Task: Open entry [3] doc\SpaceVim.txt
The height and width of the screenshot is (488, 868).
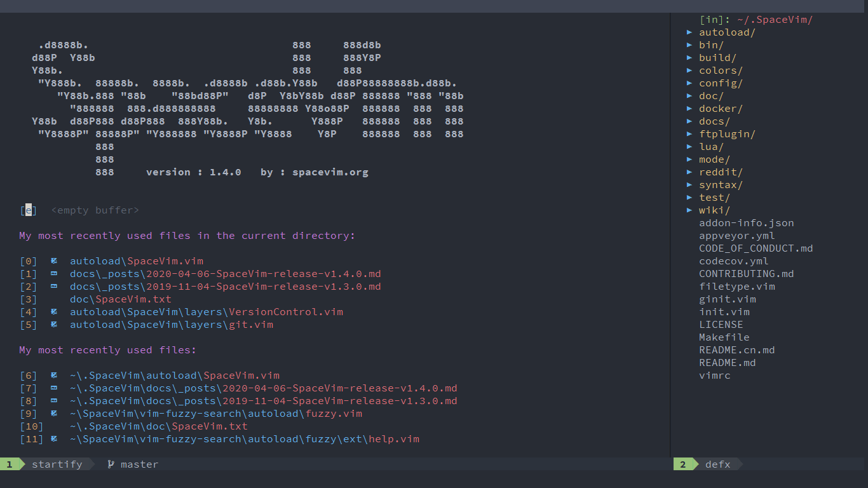Action: [95, 299]
